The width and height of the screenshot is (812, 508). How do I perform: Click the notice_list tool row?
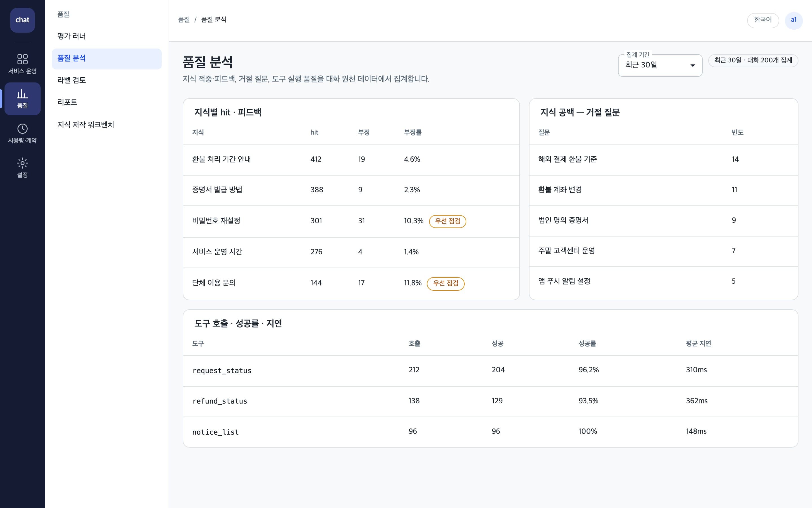pyautogui.click(x=490, y=432)
